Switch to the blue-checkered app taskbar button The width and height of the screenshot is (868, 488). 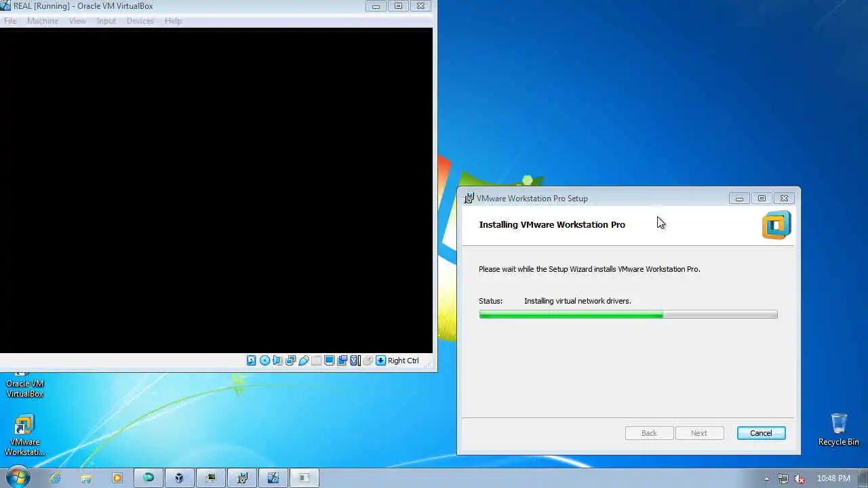(273, 478)
